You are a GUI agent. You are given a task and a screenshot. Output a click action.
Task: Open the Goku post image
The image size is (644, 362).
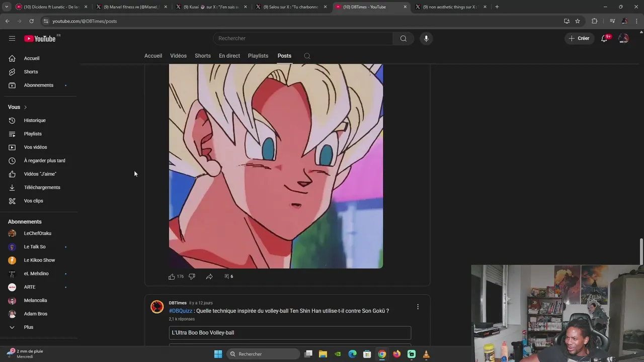point(276,166)
